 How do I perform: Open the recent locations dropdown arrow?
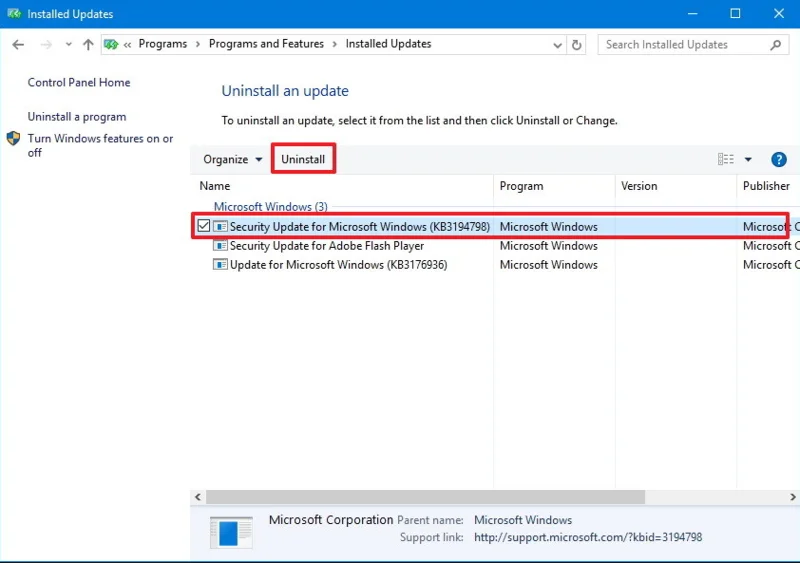[68, 45]
